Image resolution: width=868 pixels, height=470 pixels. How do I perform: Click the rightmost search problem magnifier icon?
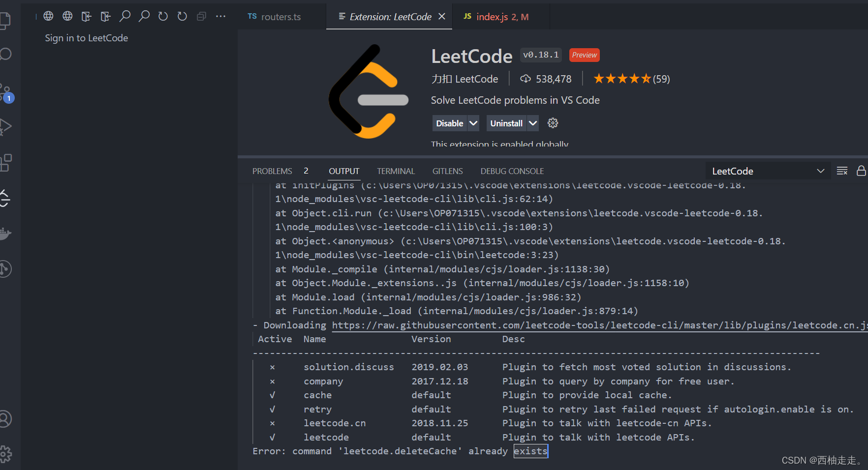[x=144, y=16]
